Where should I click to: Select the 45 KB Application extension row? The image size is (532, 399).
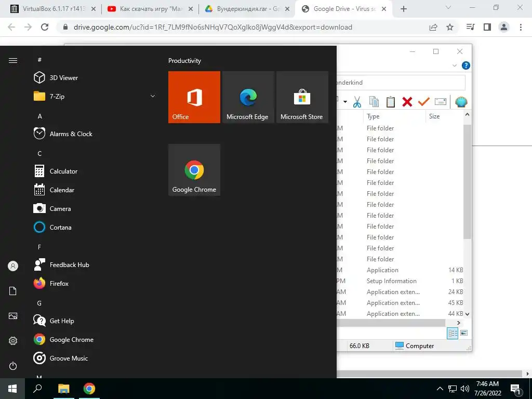(x=400, y=303)
